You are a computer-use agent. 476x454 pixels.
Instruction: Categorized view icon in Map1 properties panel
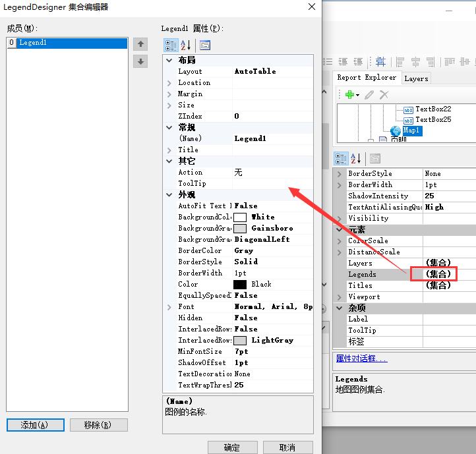pos(341,158)
